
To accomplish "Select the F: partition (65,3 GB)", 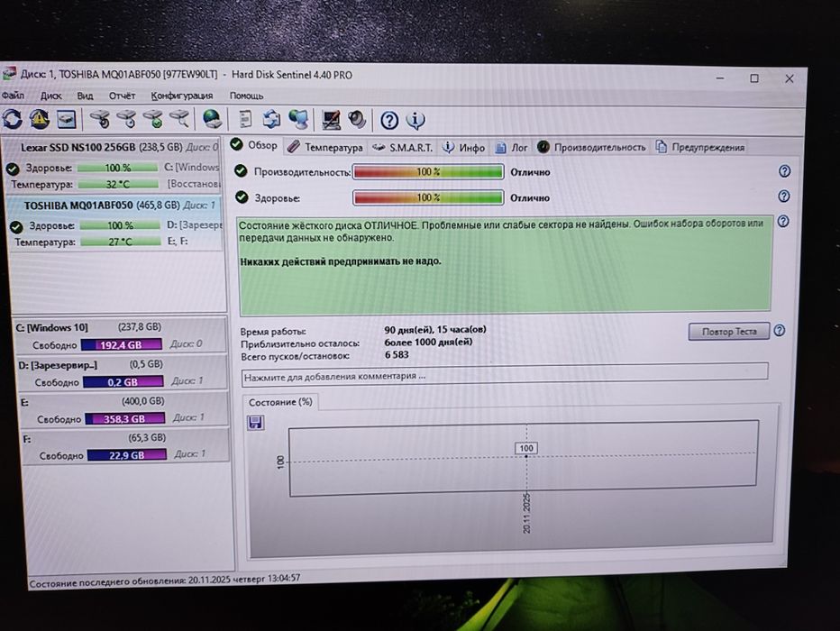I will click(x=124, y=446).
